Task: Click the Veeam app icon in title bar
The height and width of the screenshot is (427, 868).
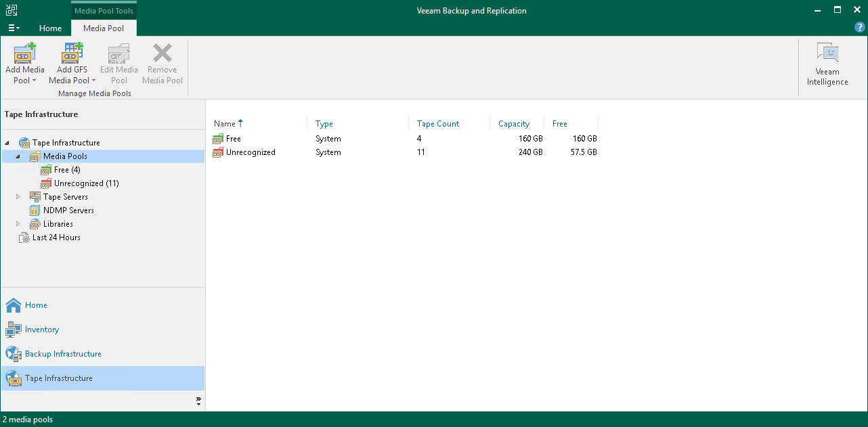Action: click(x=12, y=10)
